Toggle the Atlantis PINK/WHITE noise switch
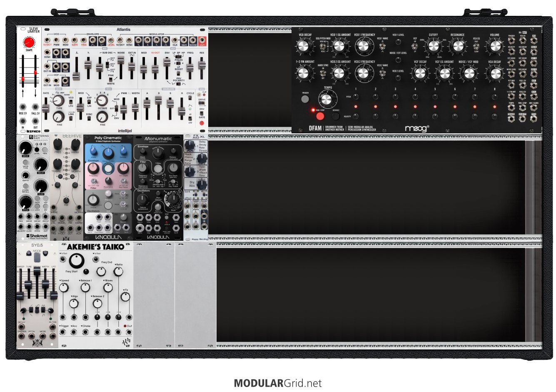Image resolution: width=556 pixels, height=392 pixels. tap(111, 80)
